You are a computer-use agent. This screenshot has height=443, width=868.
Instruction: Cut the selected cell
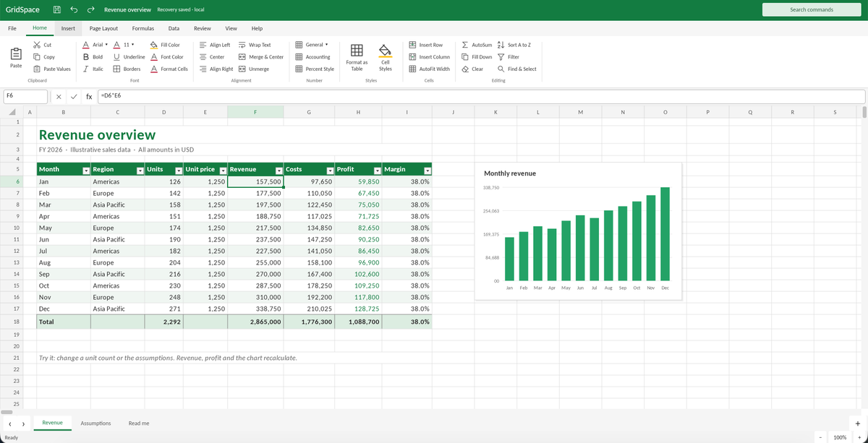tap(42, 45)
